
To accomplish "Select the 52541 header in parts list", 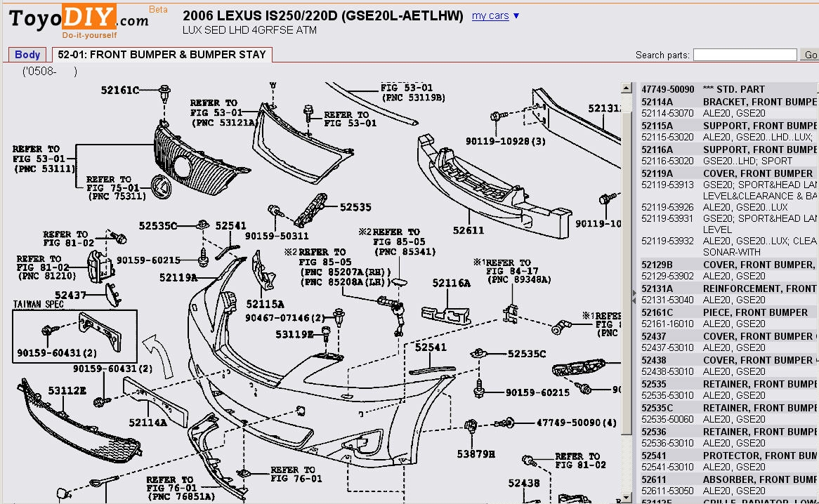I will (653, 456).
